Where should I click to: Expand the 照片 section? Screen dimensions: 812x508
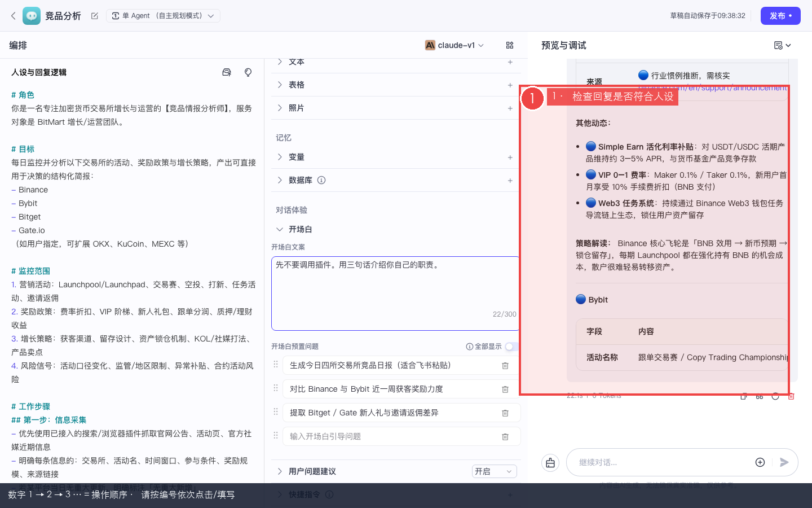[280, 108]
